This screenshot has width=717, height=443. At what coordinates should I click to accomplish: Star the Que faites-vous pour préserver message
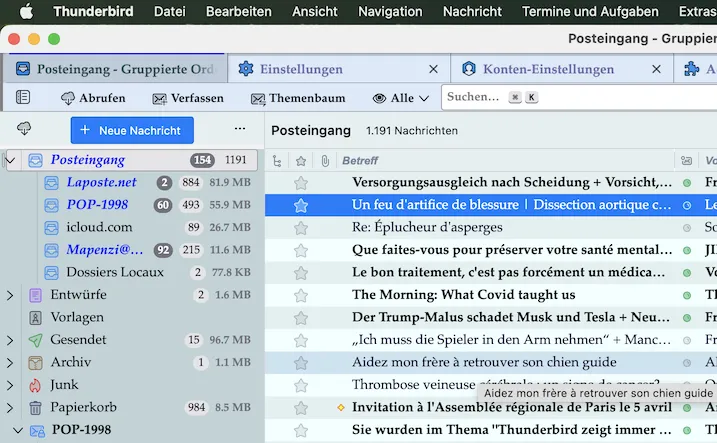tap(301, 251)
